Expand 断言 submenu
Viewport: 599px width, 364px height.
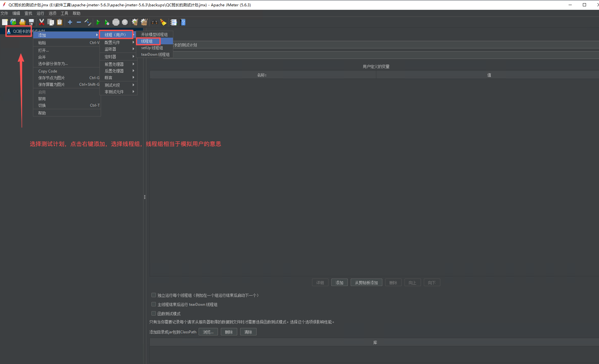click(118, 78)
